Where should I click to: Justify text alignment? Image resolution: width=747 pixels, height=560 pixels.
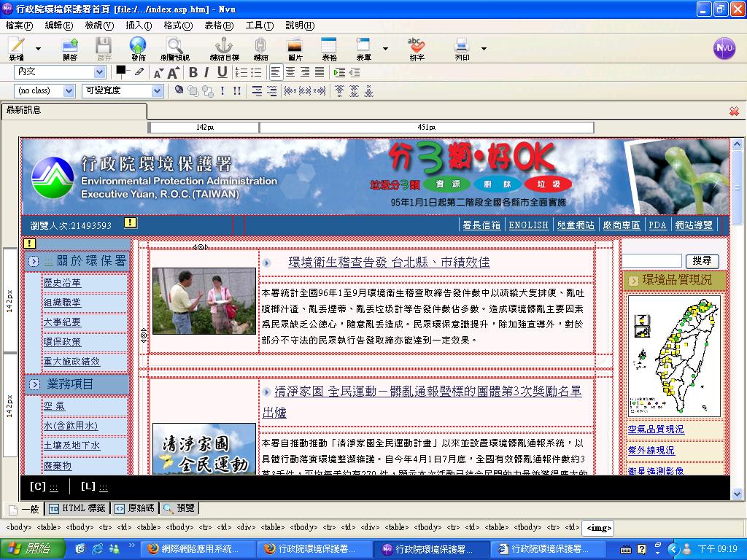(320, 72)
